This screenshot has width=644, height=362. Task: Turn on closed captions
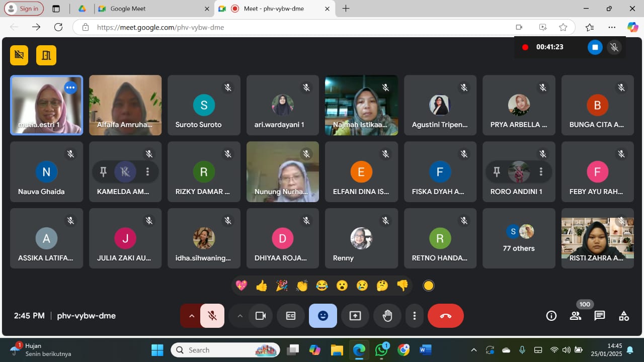point(291,316)
